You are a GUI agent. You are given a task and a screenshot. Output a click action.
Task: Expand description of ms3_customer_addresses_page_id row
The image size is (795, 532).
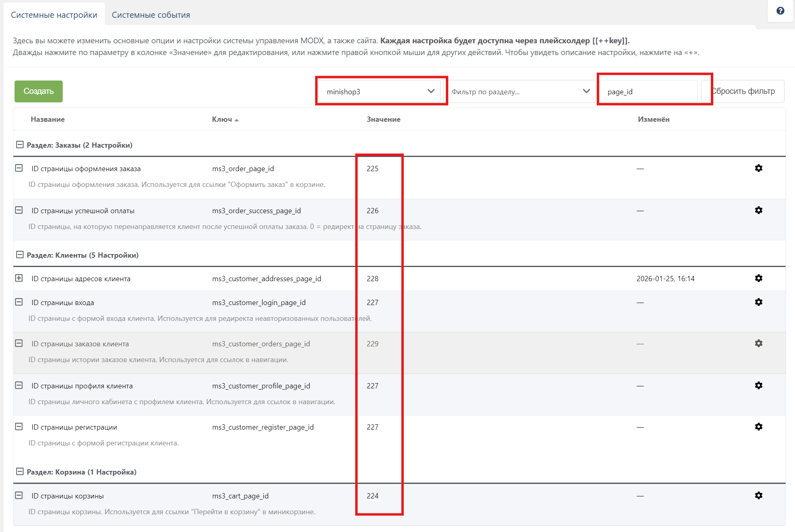coord(19,278)
